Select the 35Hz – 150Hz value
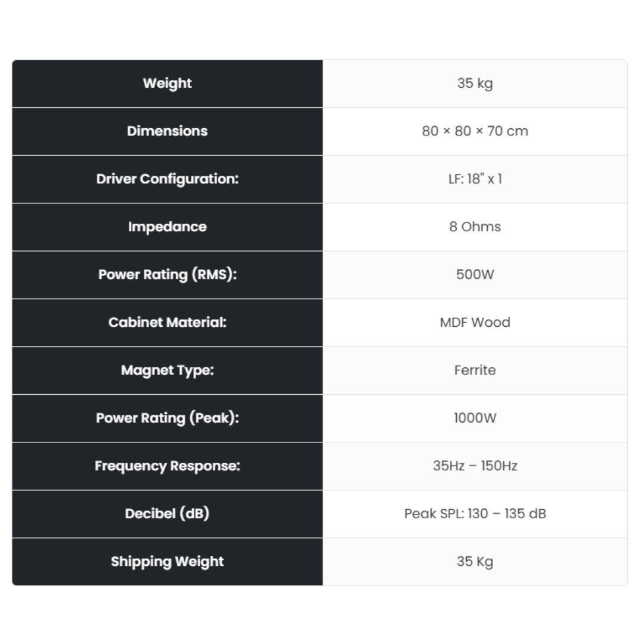 pos(475,466)
